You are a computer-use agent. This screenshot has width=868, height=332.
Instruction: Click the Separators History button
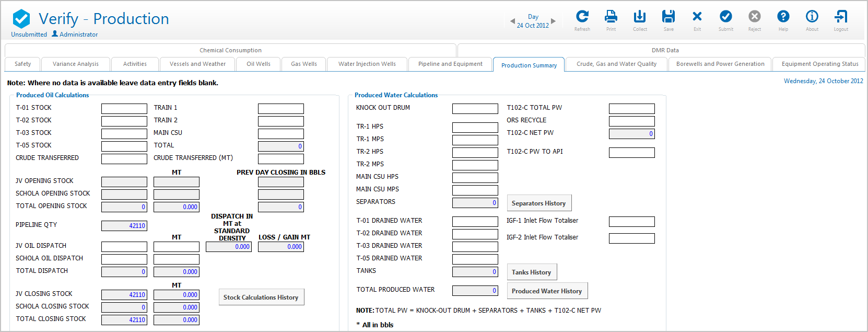538,203
